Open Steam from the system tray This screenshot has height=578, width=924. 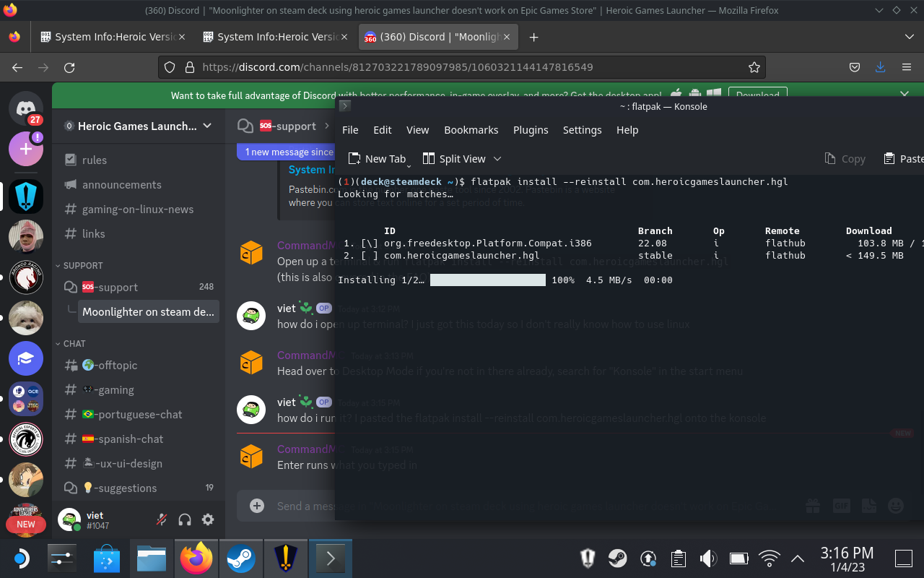241,558
